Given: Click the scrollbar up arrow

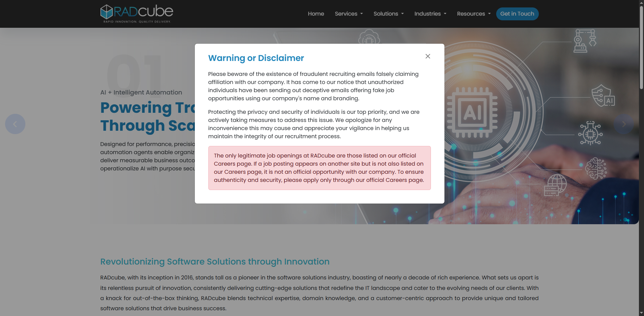Looking at the screenshot, I should (x=641, y=3).
